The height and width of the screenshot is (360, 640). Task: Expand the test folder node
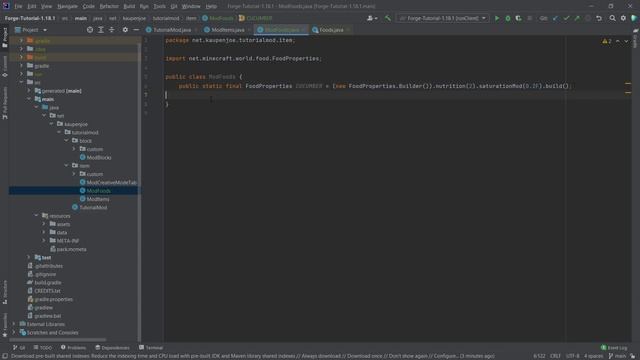coord(29,258)
